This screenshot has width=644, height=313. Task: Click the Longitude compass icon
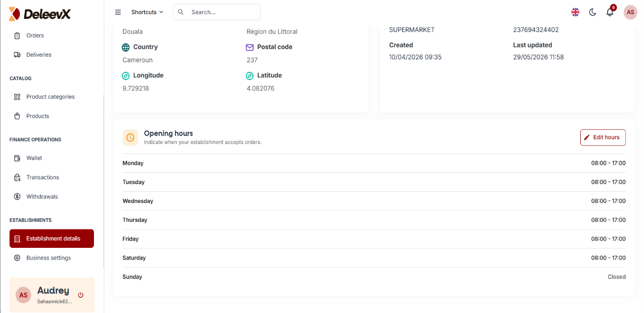(126, 76)
